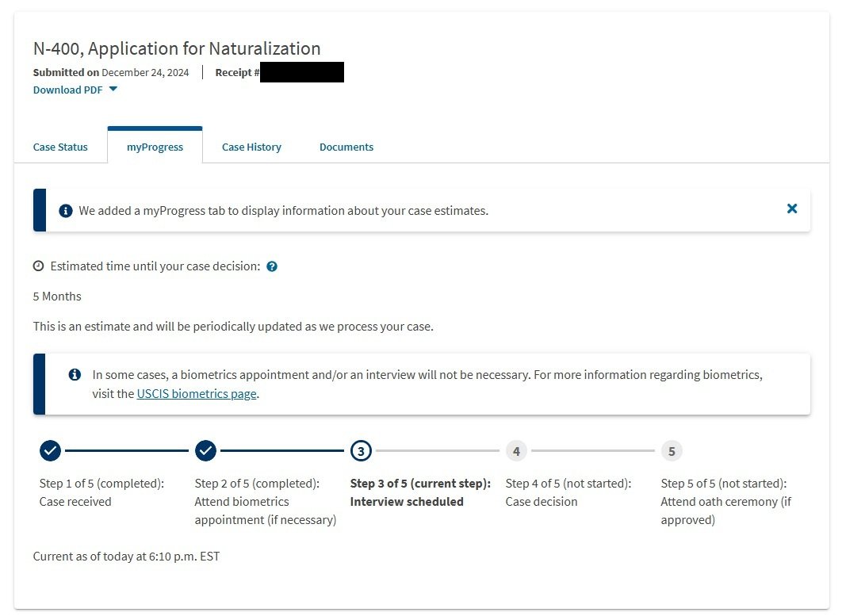Click the Step 5 gray circle
Image resolution: width=842 pixels, height=616 pixels.
coord(672,451)
